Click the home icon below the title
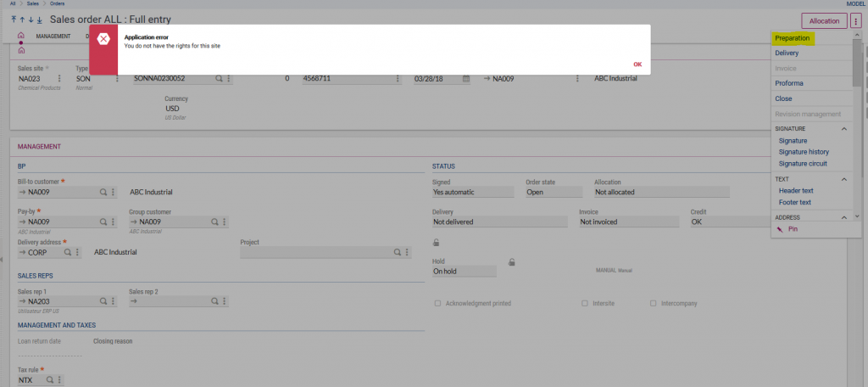 (x=21, y=36)
